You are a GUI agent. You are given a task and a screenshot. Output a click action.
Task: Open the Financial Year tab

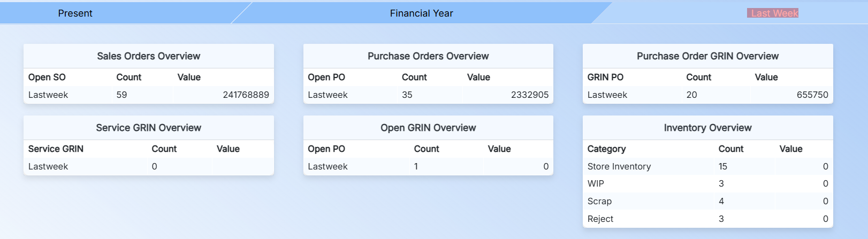point(421,13)
